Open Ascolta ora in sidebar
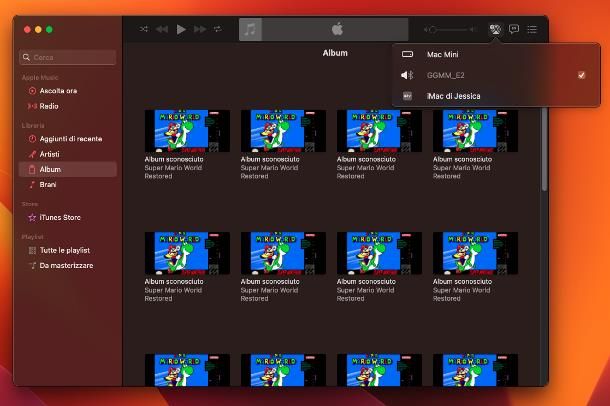This screenshot has width=610, height=406. 68,91
